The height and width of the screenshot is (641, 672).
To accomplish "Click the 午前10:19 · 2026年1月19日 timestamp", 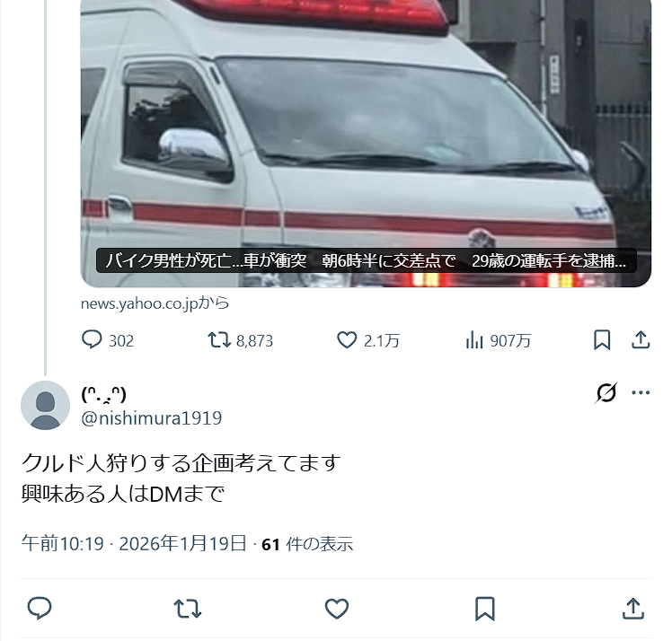I will 134,544.
